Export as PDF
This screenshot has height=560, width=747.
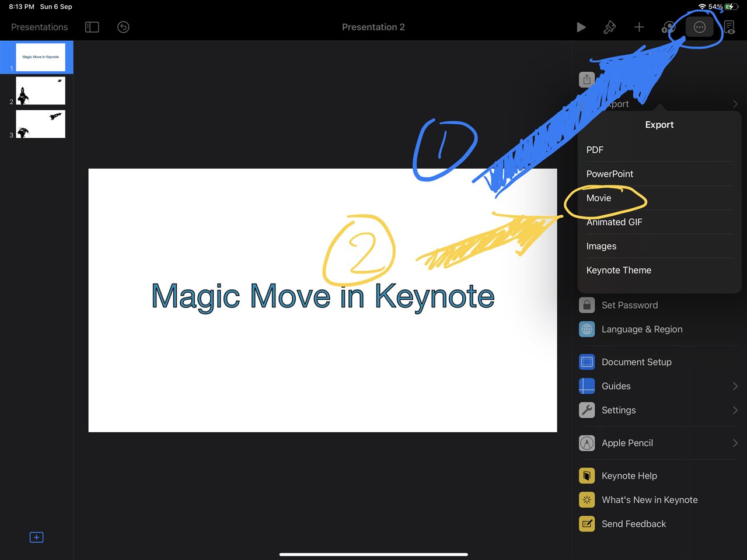659,150
